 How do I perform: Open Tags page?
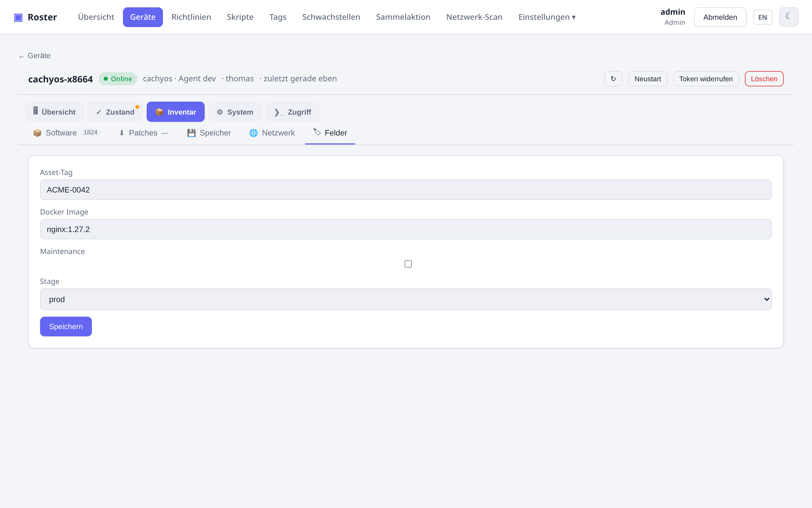(x=278, y=17)
